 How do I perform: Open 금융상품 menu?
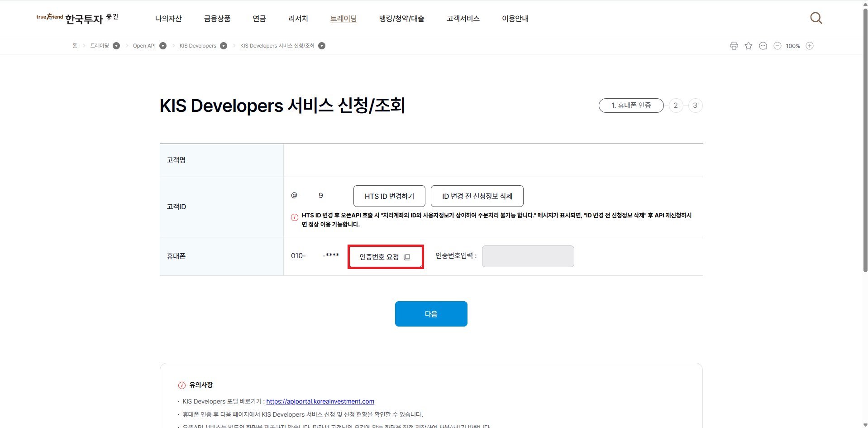tap(217, 19)
